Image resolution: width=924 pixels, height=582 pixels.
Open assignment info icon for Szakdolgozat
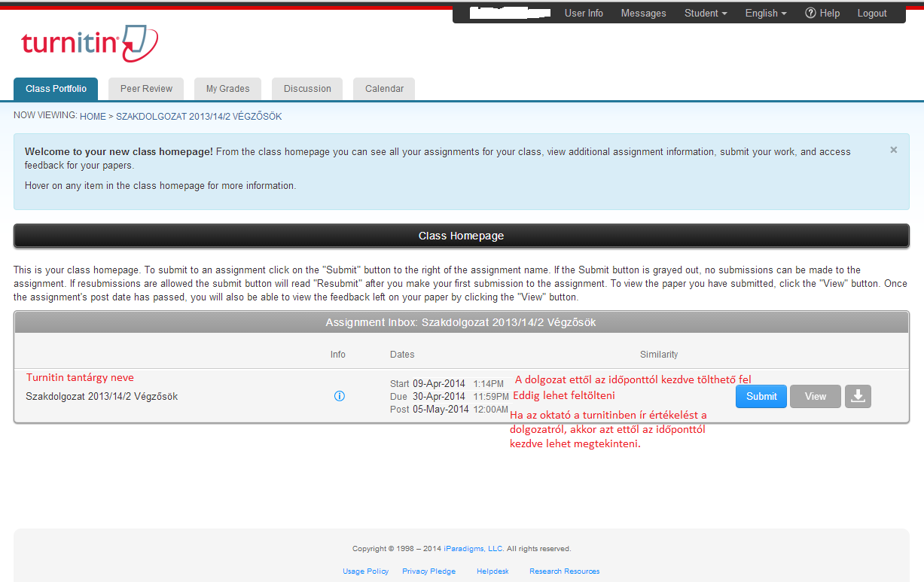coord(339,396)
